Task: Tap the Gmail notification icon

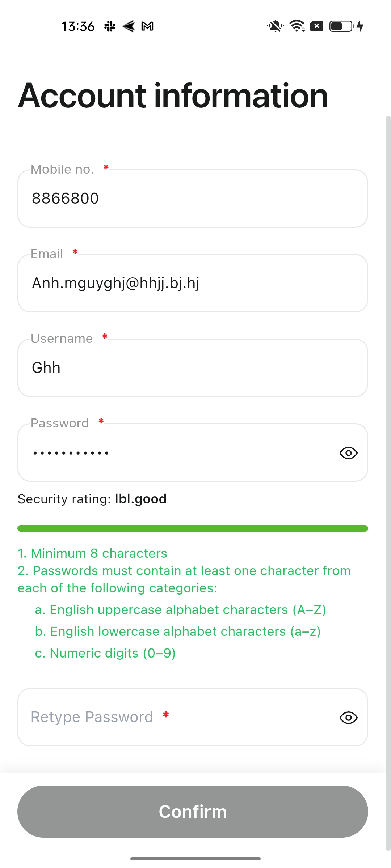Action: 147,26
